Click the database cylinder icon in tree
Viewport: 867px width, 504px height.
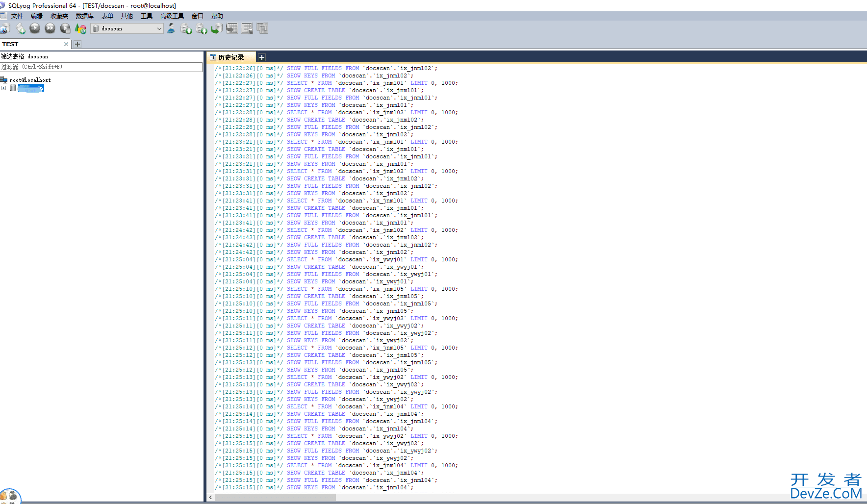13,88
